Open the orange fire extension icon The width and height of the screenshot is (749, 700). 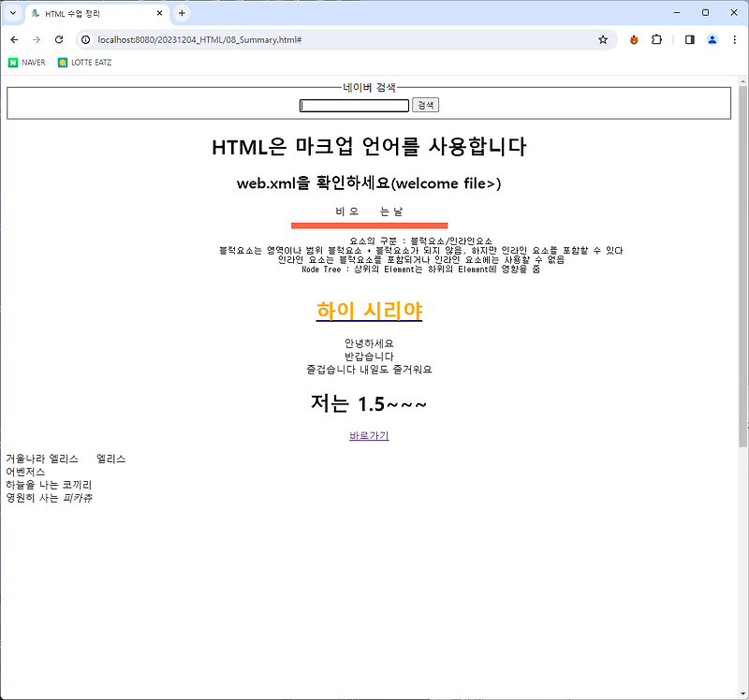[635, 41]
